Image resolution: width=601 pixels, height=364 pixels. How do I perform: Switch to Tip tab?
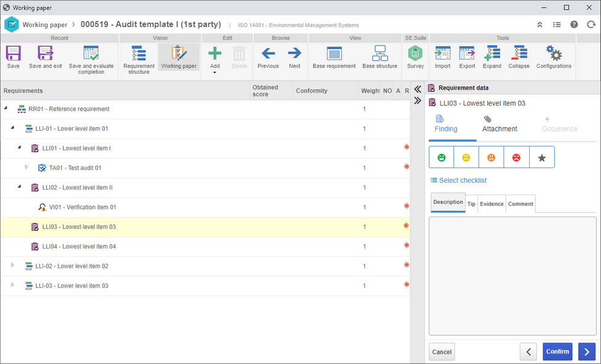point(471,204)
